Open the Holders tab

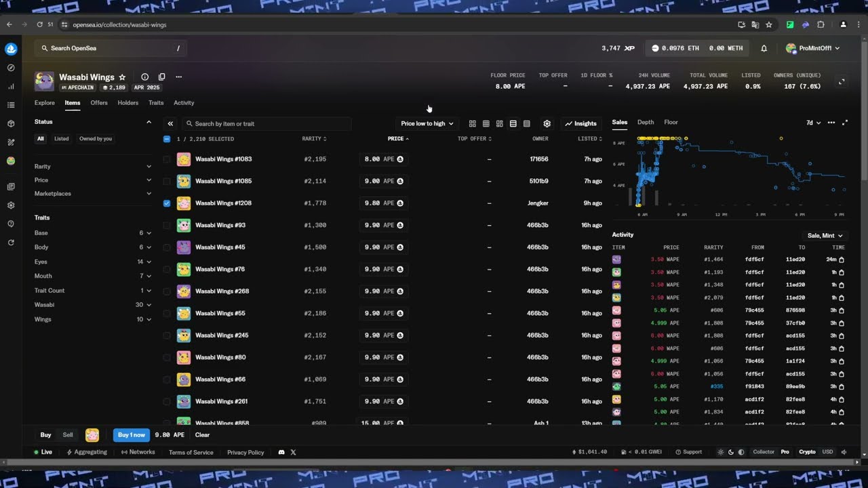pos(127,103)
